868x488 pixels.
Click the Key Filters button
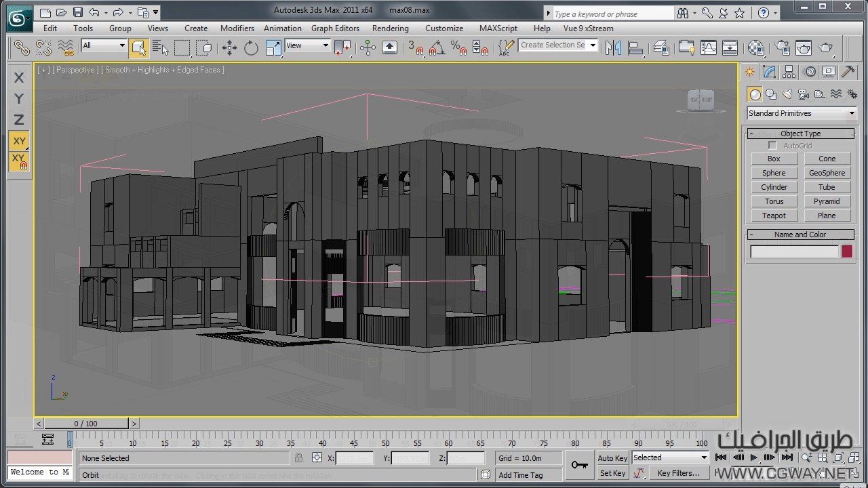click(678, 473)
